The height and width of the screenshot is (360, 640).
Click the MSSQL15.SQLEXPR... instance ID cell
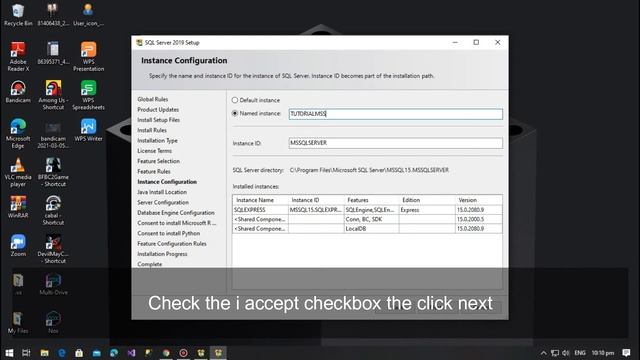point(316,210)
